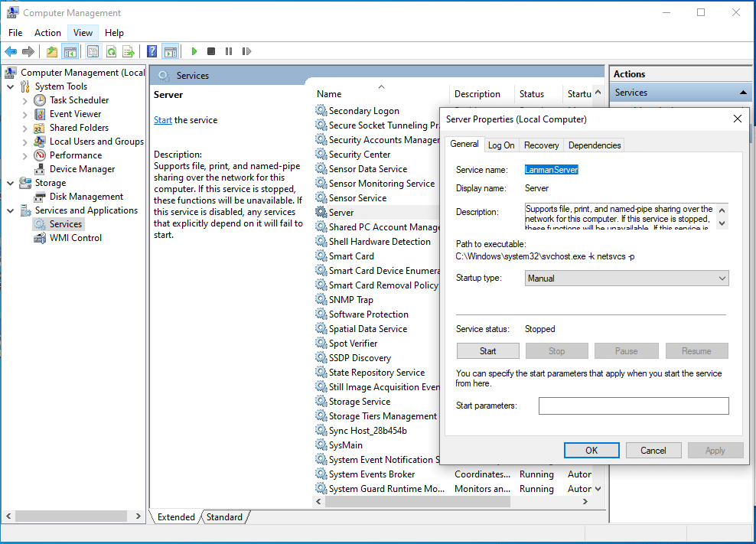The height and width of the screenshot is (544, 756).
Task: Select the Server service row
Action: (x=377, y=212)
